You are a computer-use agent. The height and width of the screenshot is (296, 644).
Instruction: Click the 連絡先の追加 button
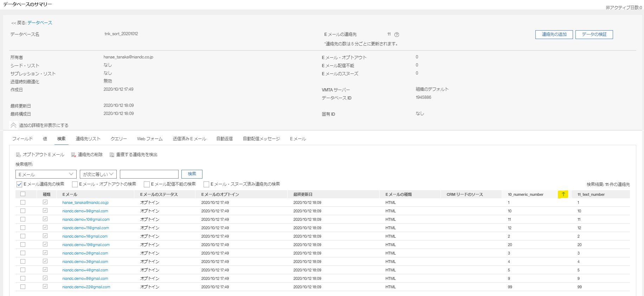click(x=554, y=34)
